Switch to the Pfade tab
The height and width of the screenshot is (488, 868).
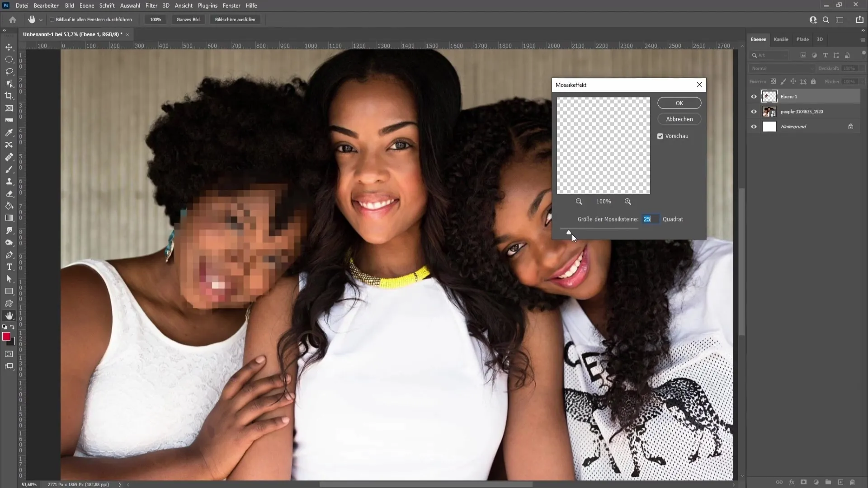pos(802,39)
